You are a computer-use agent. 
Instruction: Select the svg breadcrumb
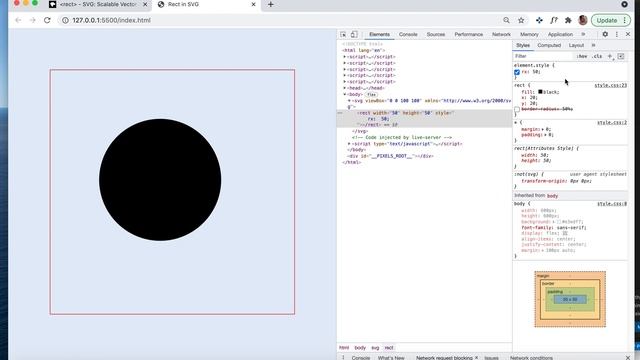pyautogui.click(x=375, y=348)
